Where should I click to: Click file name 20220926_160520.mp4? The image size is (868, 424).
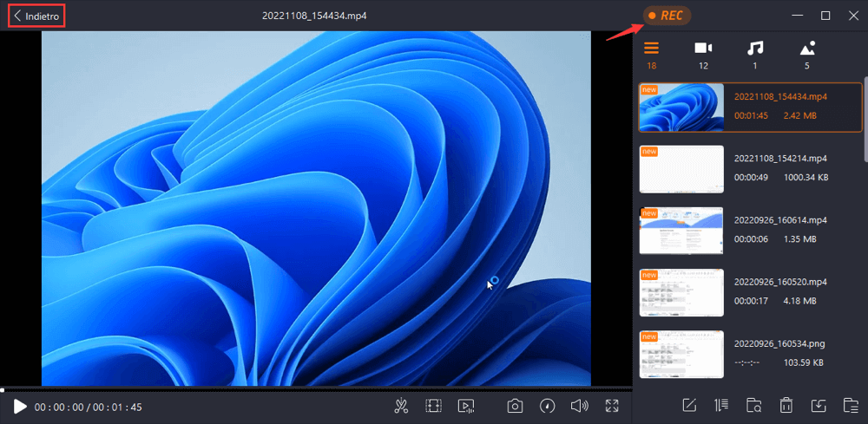click(x=780, y=282)
